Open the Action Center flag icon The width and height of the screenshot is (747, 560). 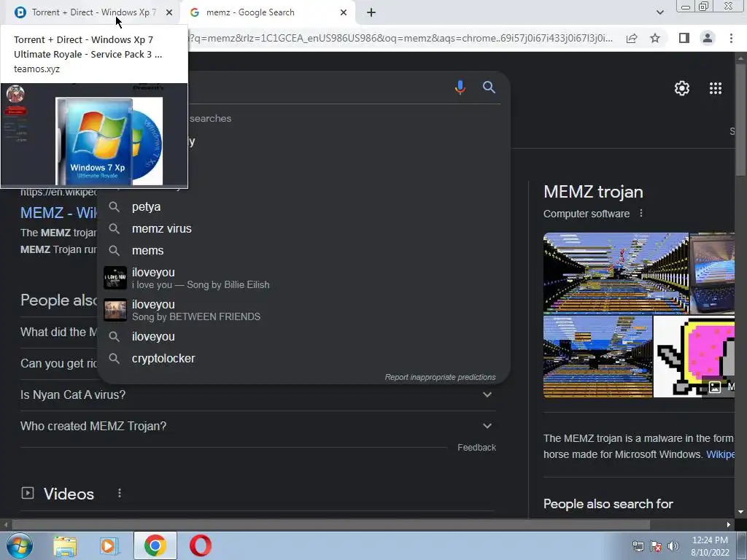(656, 546)
